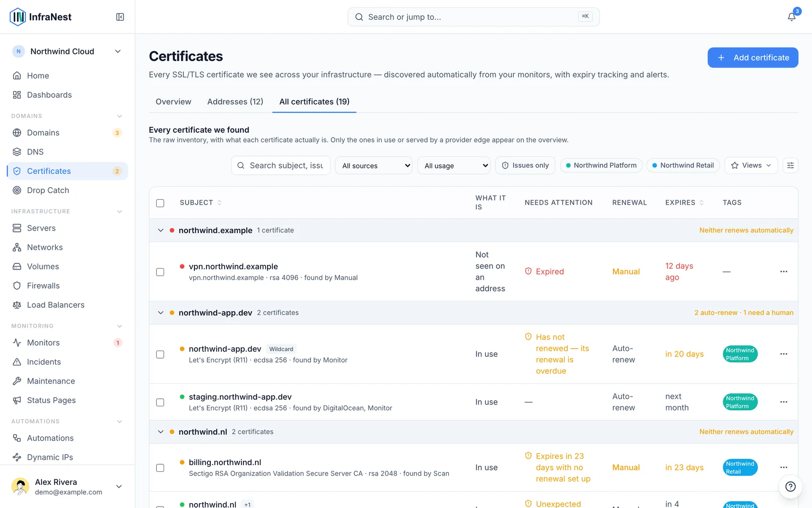
Task: Collapse the northwind.nl group
Action: tap(161, 432)
